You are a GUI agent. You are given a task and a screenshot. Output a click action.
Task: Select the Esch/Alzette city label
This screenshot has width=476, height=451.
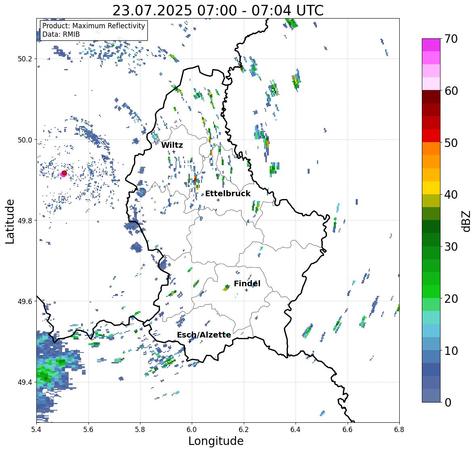click(204, 335)
